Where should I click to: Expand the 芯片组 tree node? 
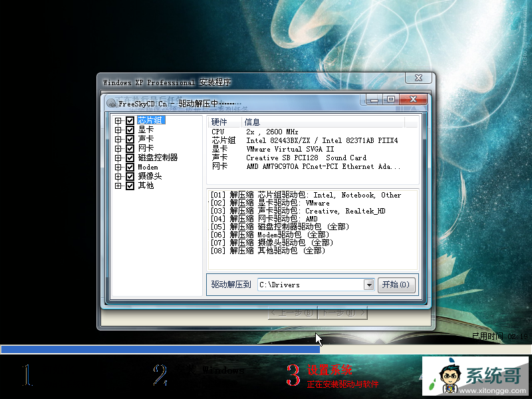(118, 120)
